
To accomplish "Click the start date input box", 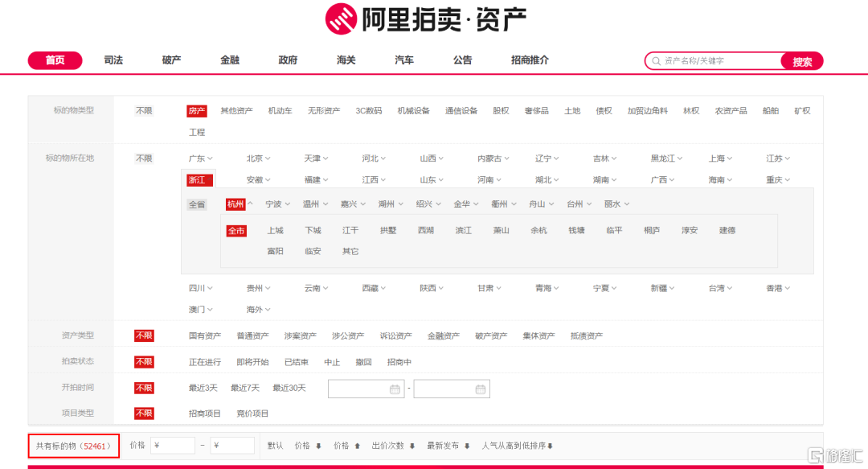I will pos(366,389).
